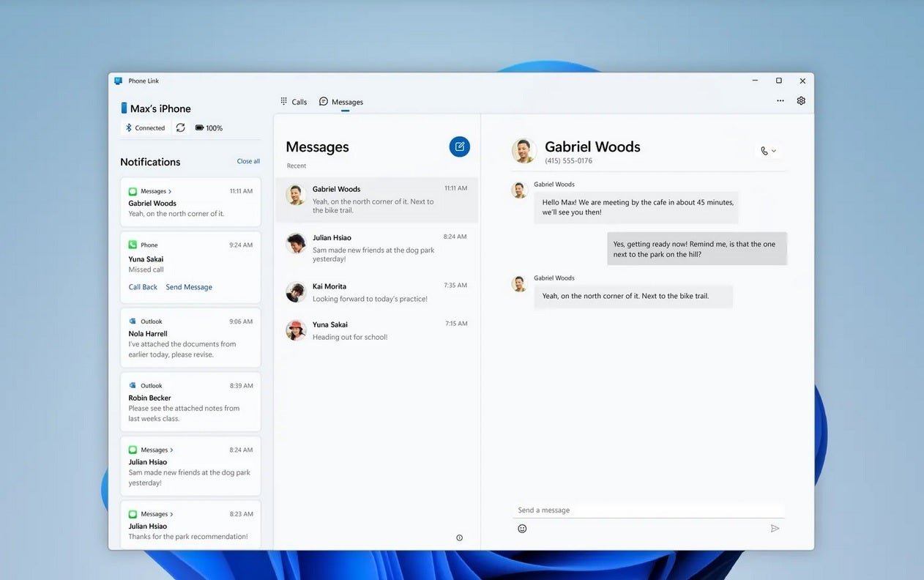This screenshot has width=924, height=580.
Task: Expand Messages chevron in Gabriel Woods notification
Action: pyautogui.click(x=170, y=192)
